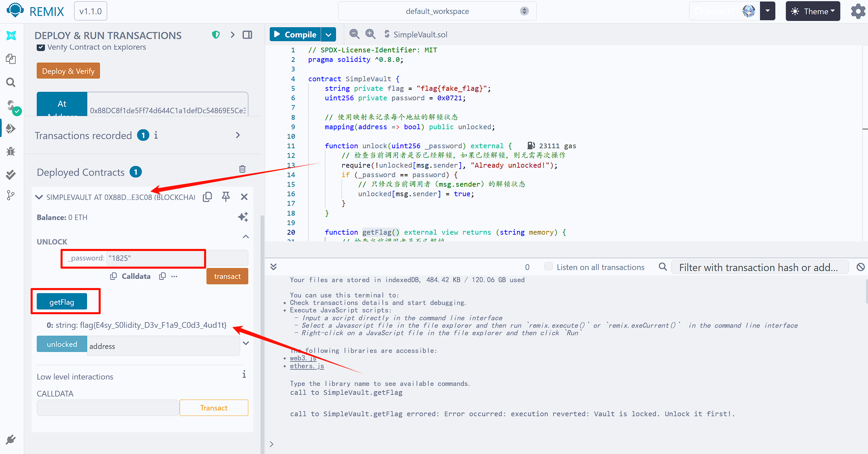This screenshot has width=868, height=454.
Task: Click the orange transact button
Action: point(227,276)
